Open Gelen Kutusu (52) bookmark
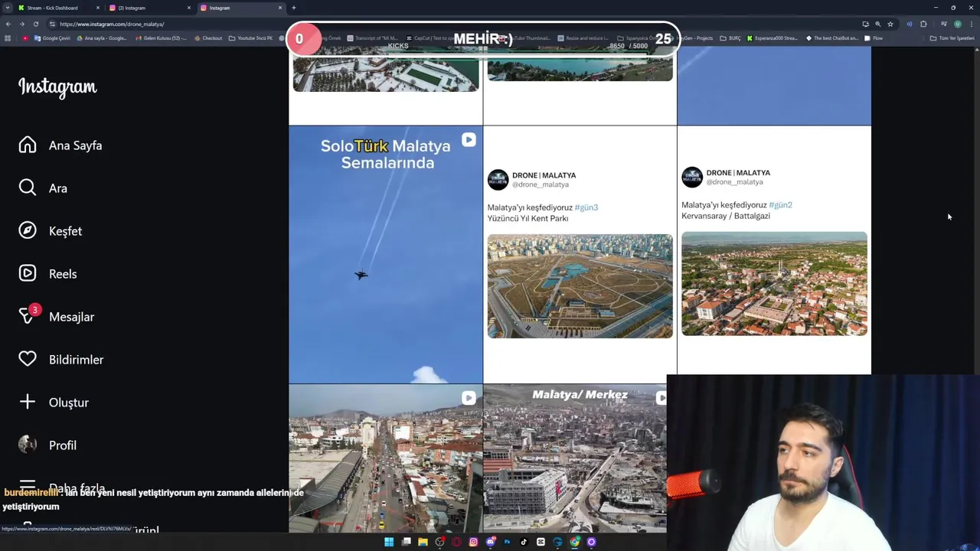Image resolution: width=980 pixels, height=551 pixels. click(x=161, y=37)
